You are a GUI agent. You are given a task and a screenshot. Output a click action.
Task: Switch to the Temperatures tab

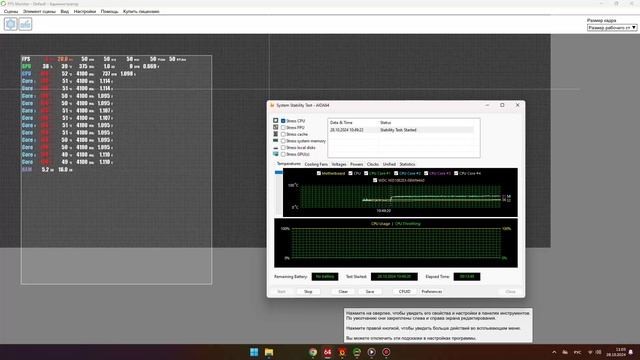pos(289,164)
